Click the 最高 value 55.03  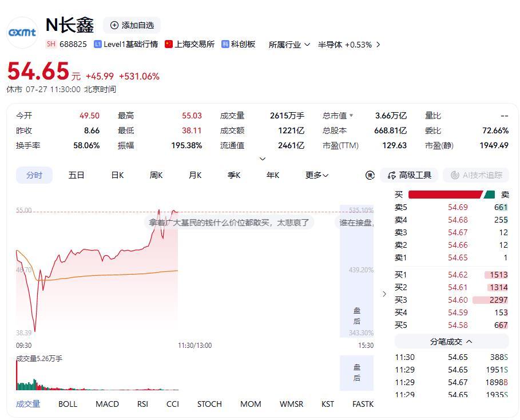coord(192,116)
